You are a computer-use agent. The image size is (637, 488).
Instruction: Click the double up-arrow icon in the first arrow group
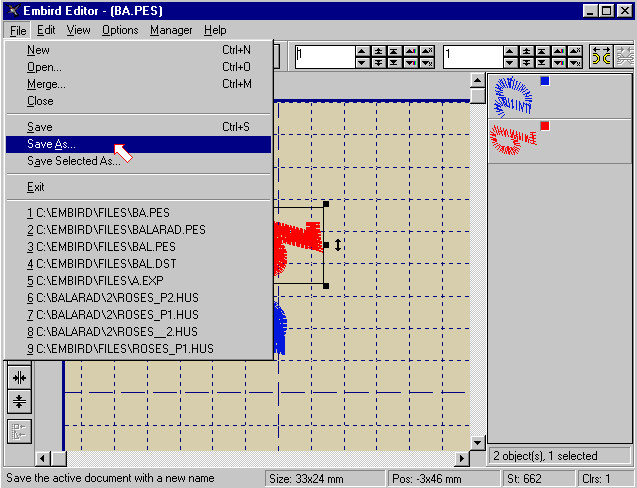click(378, 51)
